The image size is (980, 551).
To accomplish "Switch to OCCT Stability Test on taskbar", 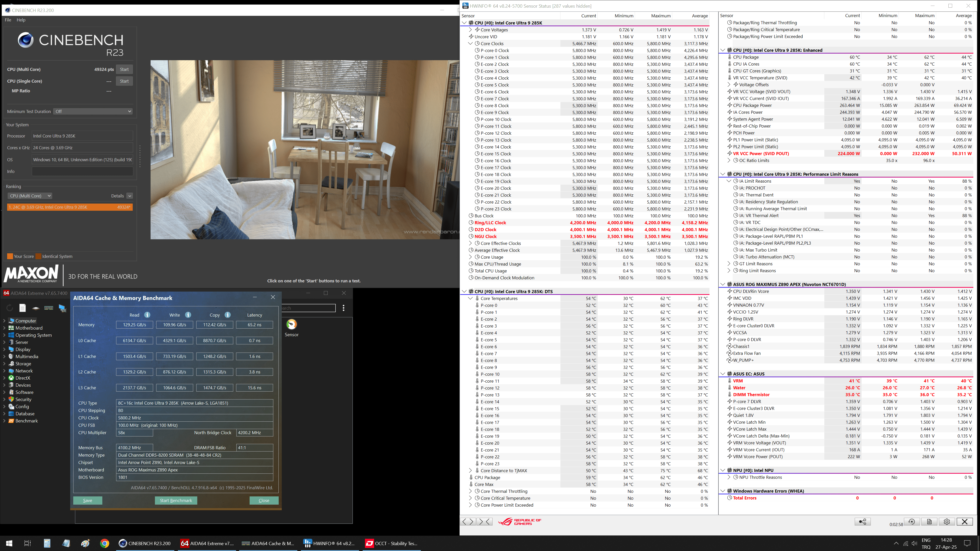I will point(391,543).
